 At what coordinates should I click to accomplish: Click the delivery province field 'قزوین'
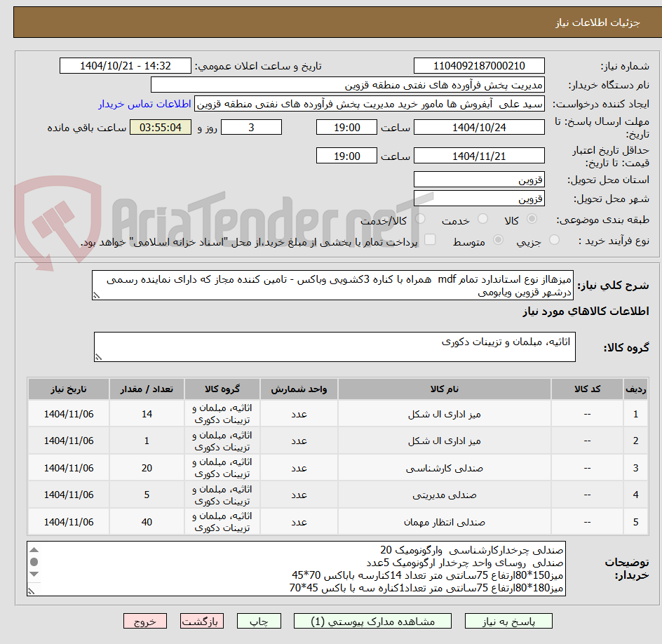(479, 180)
